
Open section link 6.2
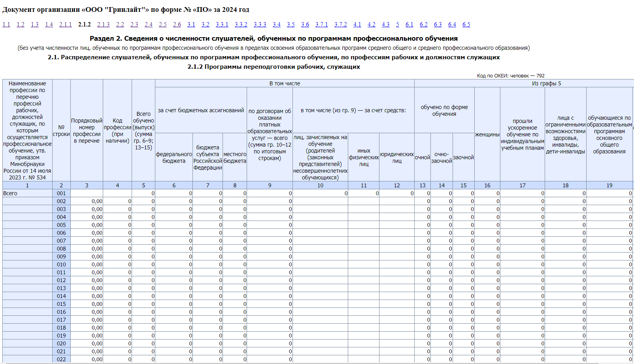click(424, 25)
